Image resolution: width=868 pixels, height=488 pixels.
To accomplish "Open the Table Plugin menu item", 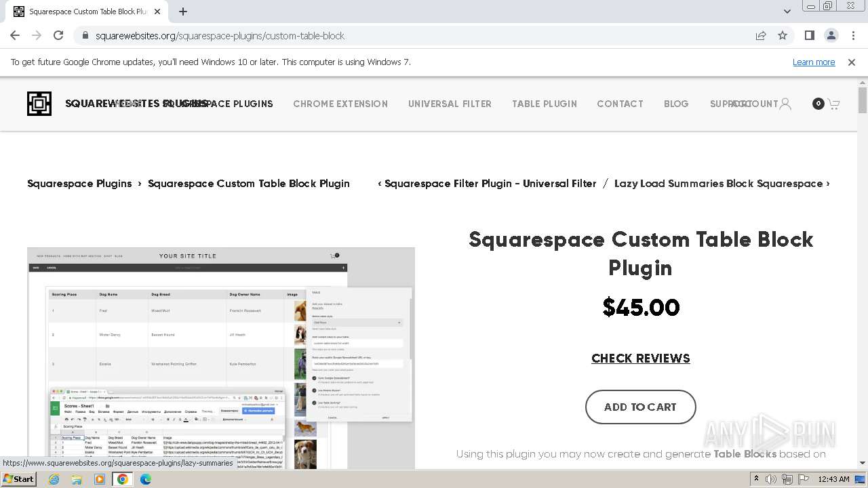I will [545, 104].
